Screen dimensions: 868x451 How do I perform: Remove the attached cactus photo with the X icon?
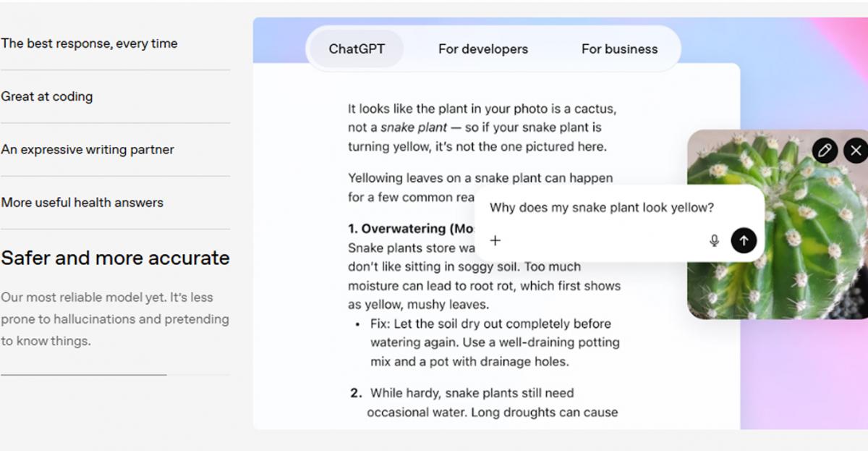pos(856,151)
